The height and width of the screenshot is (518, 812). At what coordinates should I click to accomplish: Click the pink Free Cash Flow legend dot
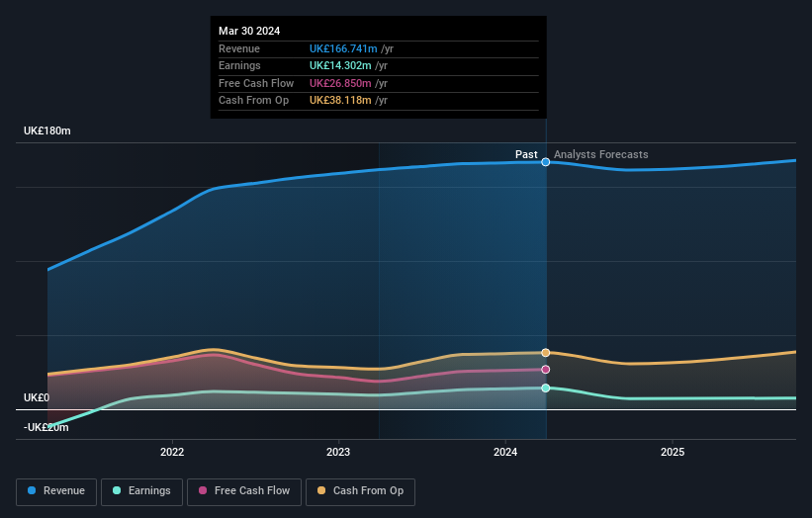click(x=203, y=490)
